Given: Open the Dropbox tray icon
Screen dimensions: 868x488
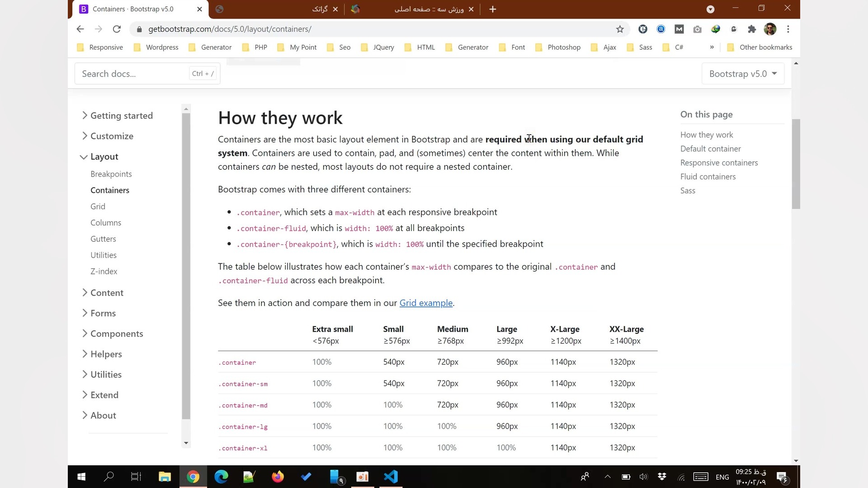Looking at the screenshot, I should coord(662,477).
